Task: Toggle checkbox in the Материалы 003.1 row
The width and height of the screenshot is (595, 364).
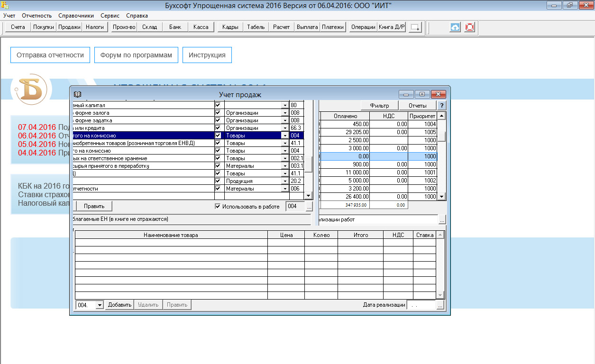Action: (x=218, y=166)
